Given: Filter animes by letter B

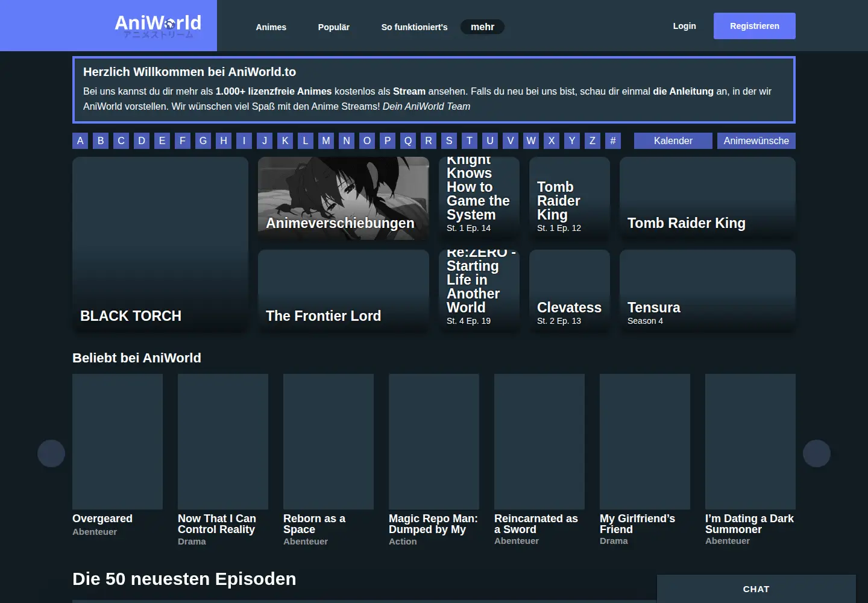Looking at the screenshot, I should [101, 140].
